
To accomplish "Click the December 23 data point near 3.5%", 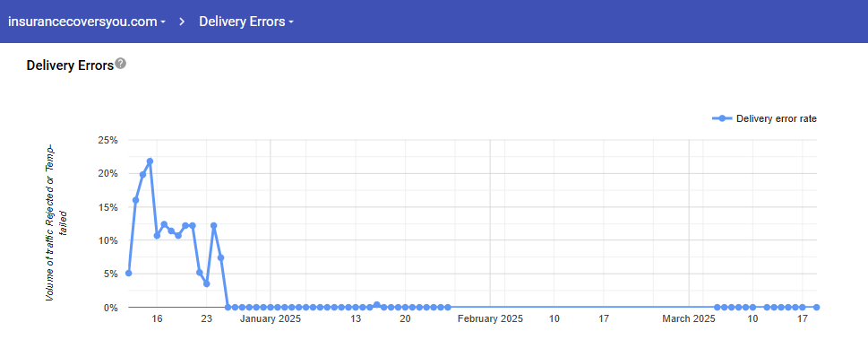I will [207, 283].
